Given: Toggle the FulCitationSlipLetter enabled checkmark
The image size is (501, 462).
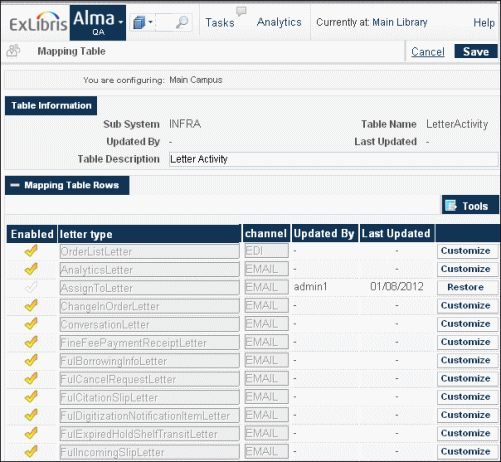Looking at the screenshot, I should (31, 397).
